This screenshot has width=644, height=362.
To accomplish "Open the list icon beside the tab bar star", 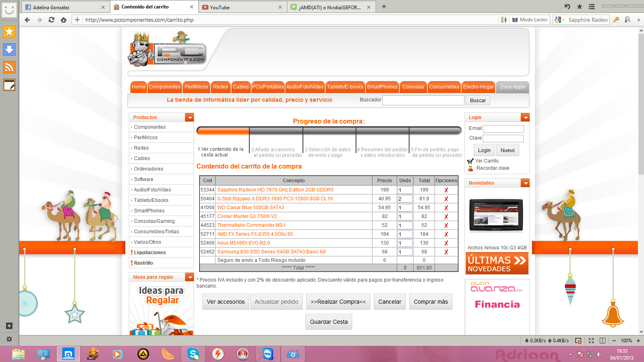I will point(592,6).
